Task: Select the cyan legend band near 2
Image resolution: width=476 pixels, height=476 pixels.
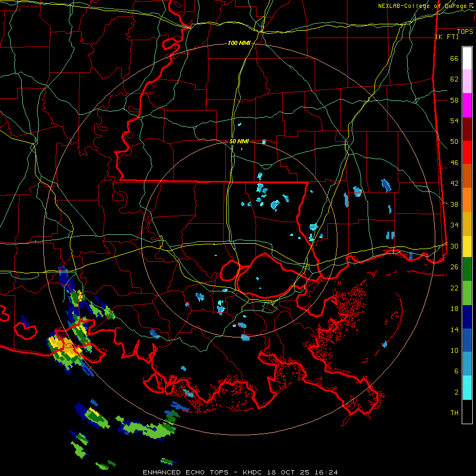Action: 467,388
